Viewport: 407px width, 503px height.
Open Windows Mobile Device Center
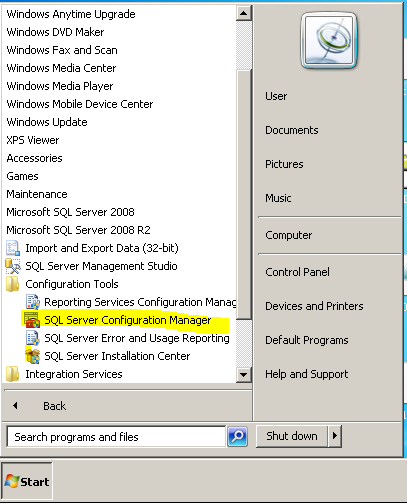[x=80, y=104]
